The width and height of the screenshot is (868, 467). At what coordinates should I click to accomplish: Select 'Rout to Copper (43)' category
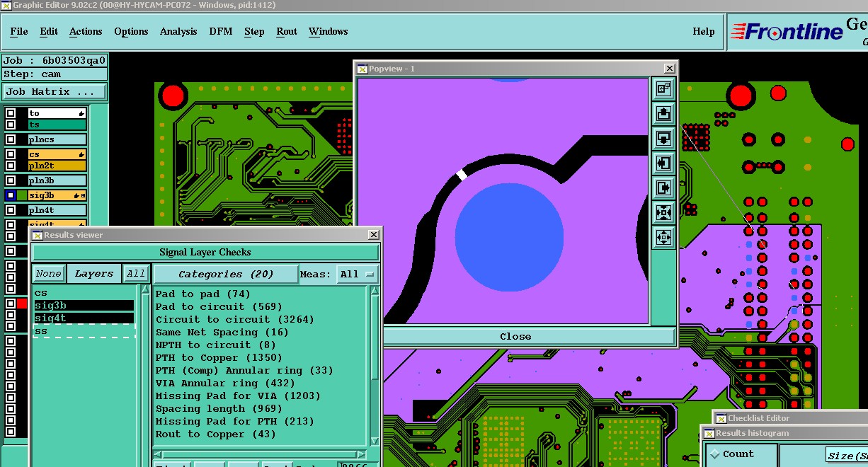216,434
